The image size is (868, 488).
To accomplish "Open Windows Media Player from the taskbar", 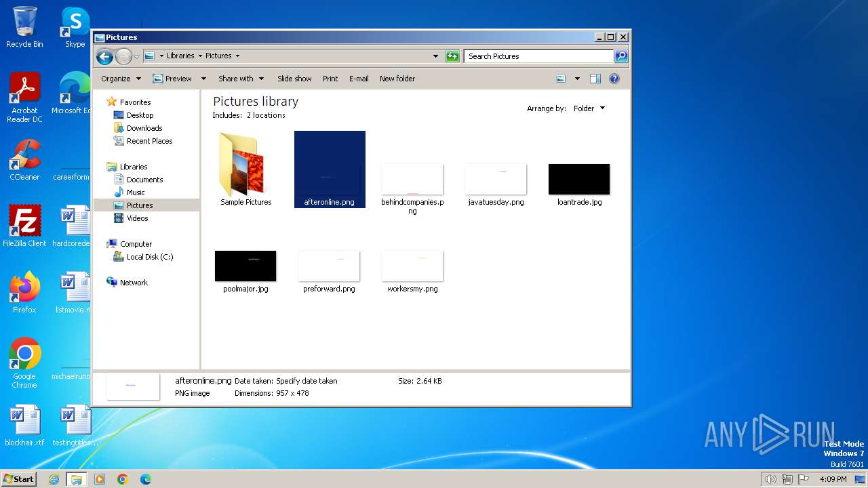I will (100, 479).
